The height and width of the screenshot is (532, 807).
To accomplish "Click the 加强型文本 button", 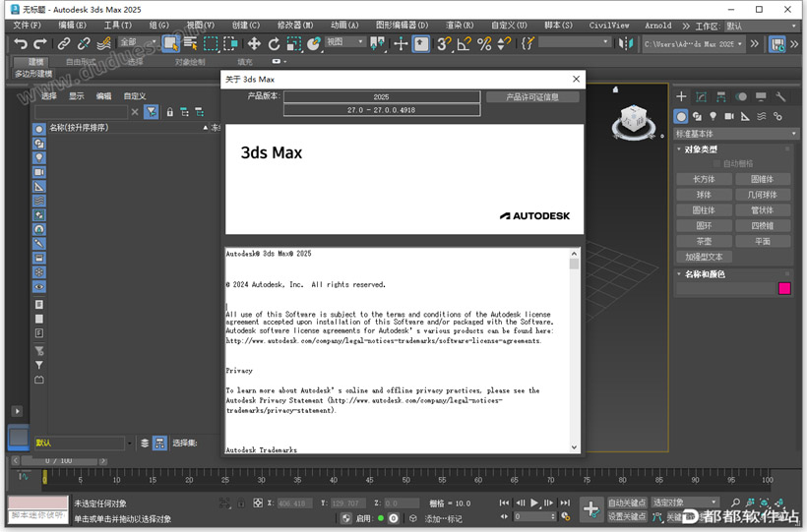I will point(704,257).
